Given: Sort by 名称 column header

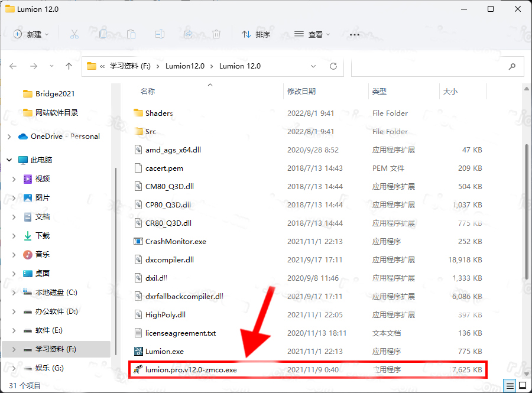Looking at the screenshot, I should coord(148,91).
